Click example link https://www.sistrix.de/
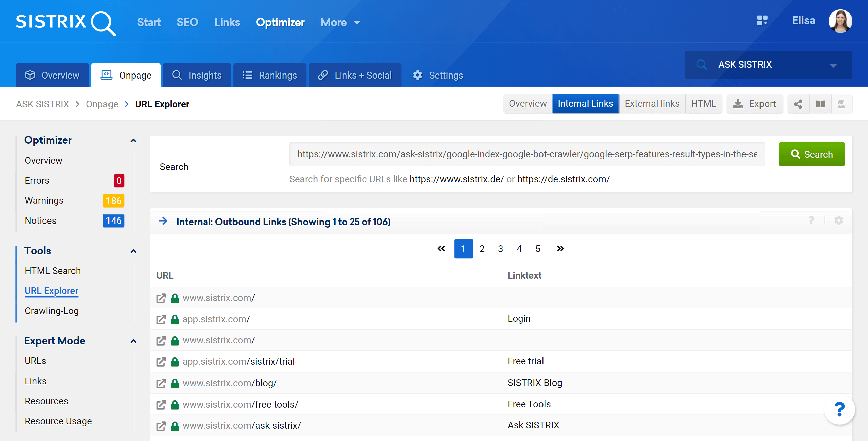This screenshot has width=868, height=441. click(457, 179)
